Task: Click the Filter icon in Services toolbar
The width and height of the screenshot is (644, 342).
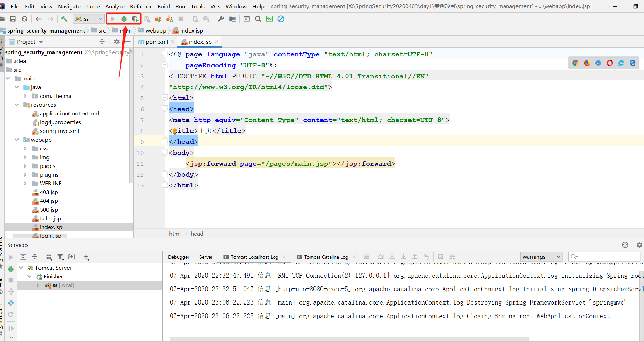Action: 60,257
